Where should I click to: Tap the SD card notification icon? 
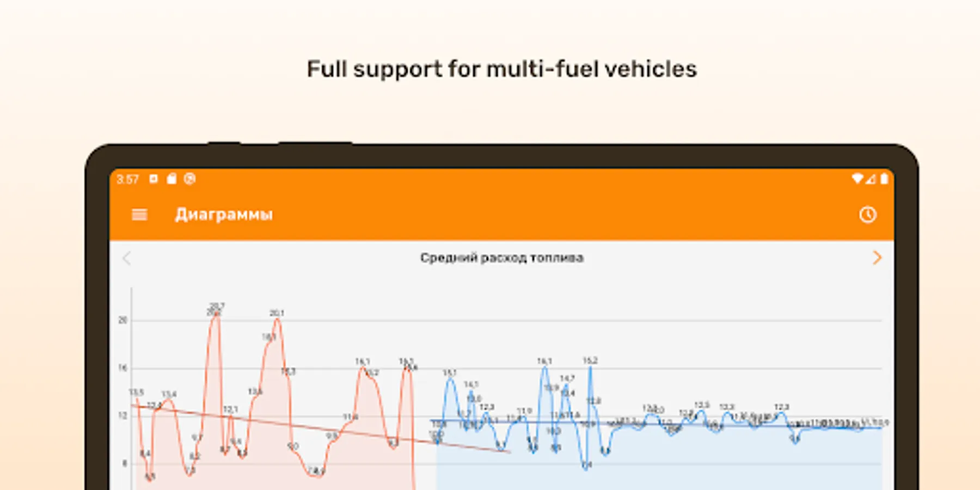click(x=171, y=179)
